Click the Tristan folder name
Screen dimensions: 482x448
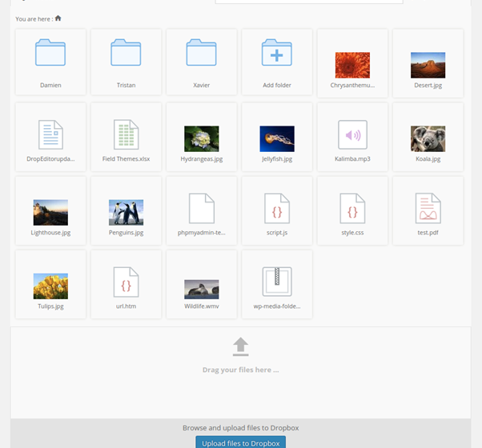pyautogui.click(x=126, y=85)
